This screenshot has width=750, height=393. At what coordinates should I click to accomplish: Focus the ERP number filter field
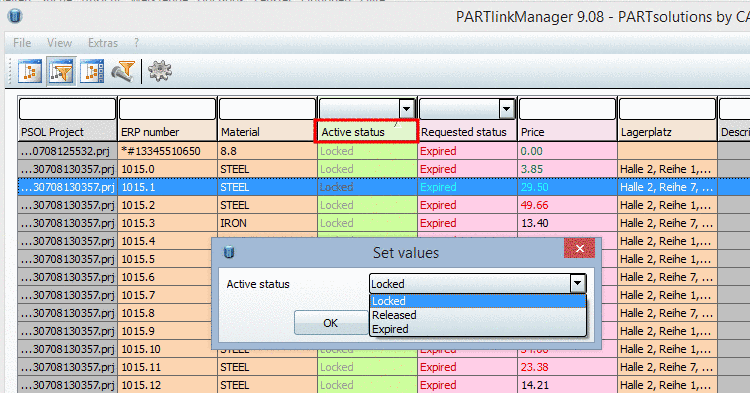click(x=167, y=109)
